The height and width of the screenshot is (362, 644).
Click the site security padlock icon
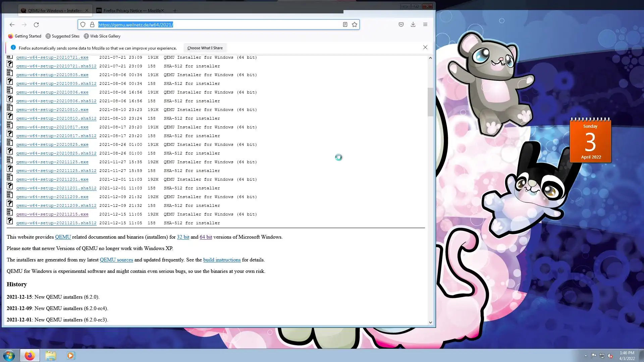coord(92,24)
